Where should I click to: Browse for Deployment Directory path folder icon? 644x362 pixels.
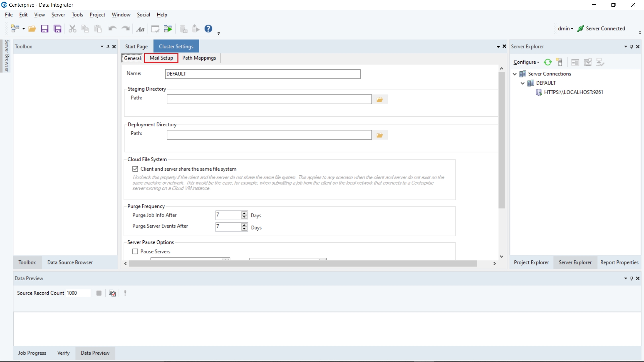click(380, 135)
